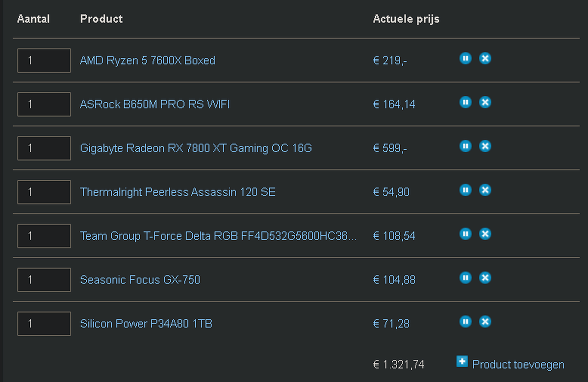This screenshot has width=588, height=382.
Task: Toggle pause for Silicon Power P34A80
Action: [465, 322]
